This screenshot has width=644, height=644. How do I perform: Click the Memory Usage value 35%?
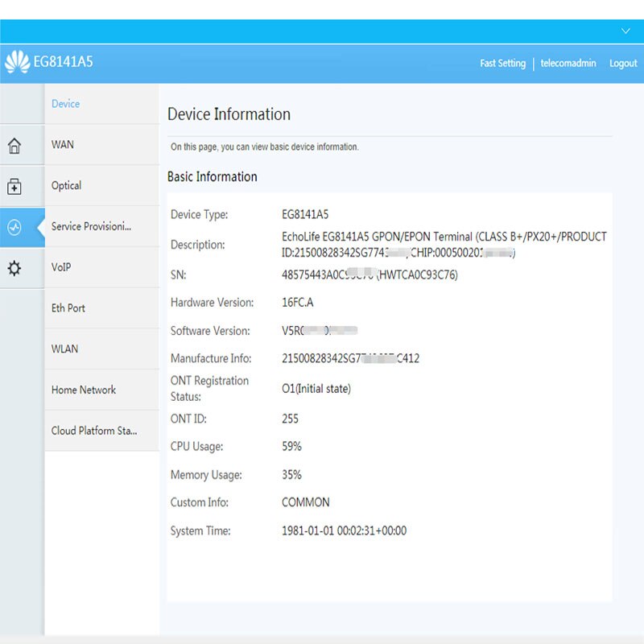291,475
